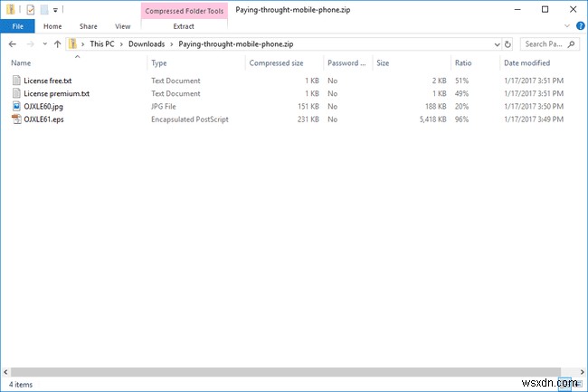The image size is (588, 392).
Task: Click the 4 items status text
Action: (x=21, y=385)
